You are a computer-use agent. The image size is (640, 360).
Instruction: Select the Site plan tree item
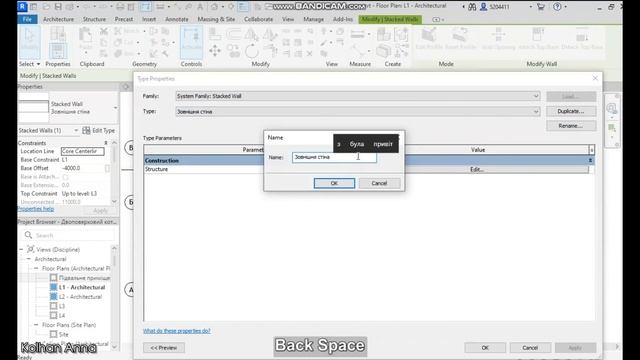coord(64,334)
